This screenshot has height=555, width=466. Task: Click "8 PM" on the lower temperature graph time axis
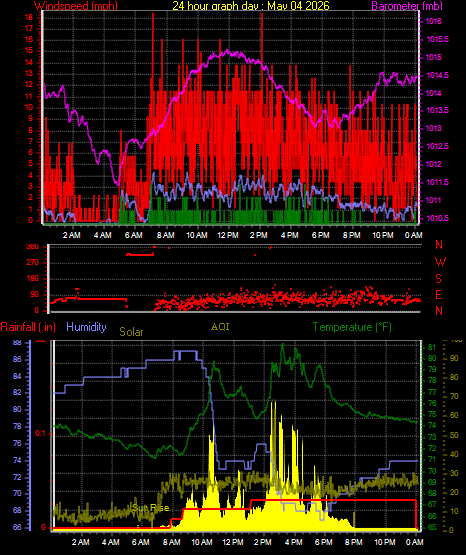tap(354, 542)
